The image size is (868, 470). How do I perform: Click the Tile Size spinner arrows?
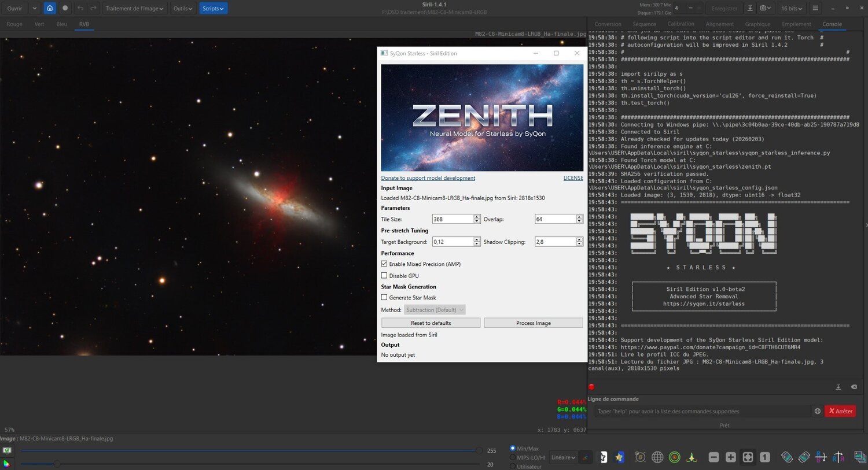click(x=477, y=219)
